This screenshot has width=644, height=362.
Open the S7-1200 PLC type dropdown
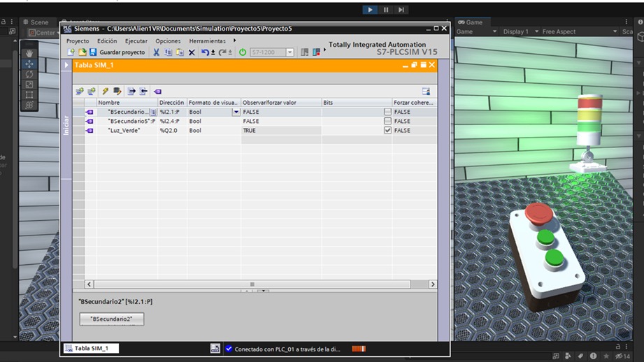(290, 52)
